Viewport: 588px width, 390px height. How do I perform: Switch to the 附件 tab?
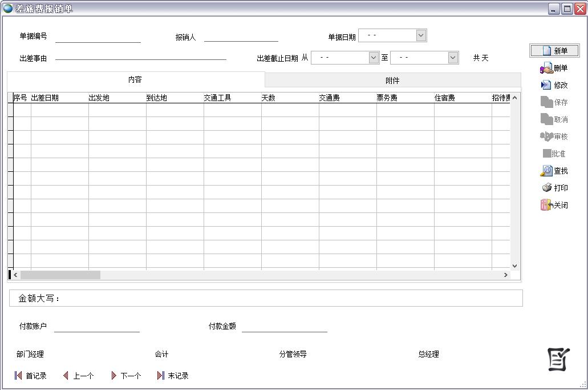(x=392, y=81)
